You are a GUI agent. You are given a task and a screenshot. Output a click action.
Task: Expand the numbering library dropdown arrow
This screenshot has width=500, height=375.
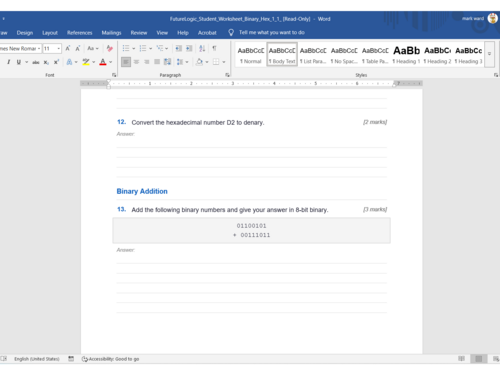point(150,49)
